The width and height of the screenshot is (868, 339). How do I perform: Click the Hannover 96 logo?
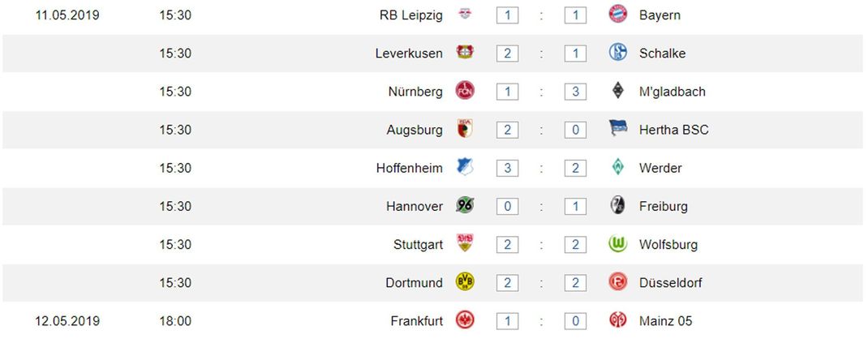pyautogui.click(x=465, y=206)
